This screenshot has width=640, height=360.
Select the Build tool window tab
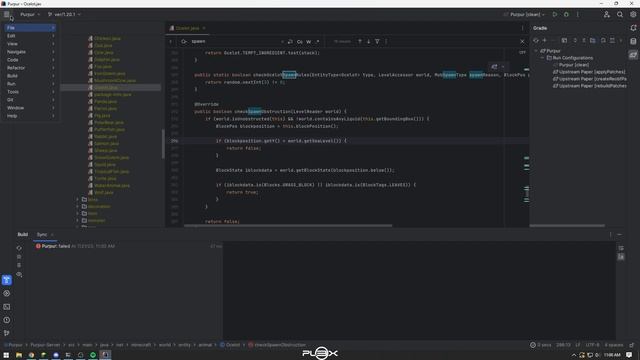22,234
